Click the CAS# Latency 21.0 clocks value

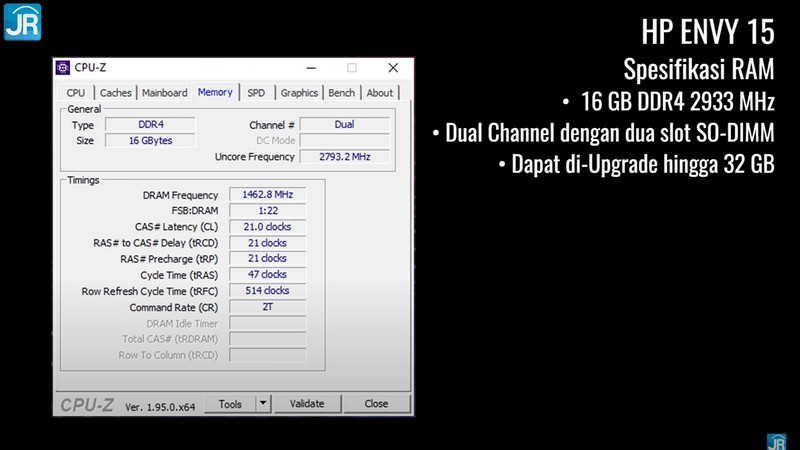tap(267, 227)
